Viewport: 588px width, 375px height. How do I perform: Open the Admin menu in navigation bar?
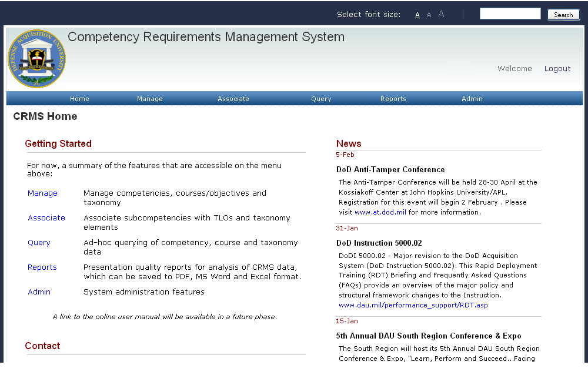click(472, 99)
